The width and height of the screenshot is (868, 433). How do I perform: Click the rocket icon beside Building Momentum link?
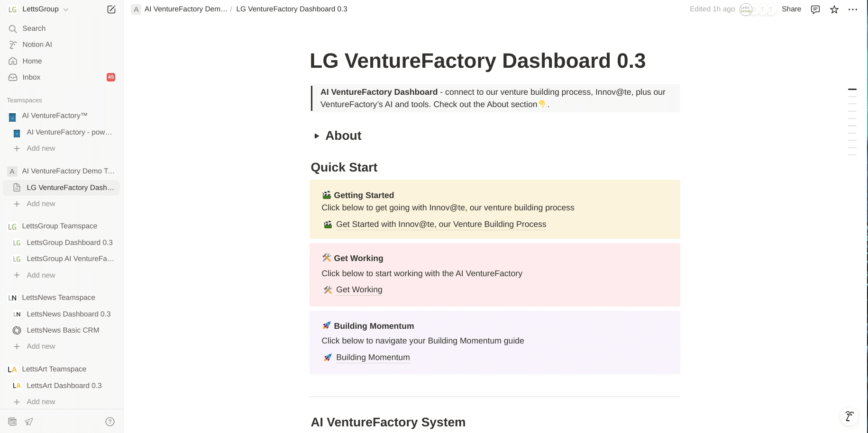[x=328, y=357]
